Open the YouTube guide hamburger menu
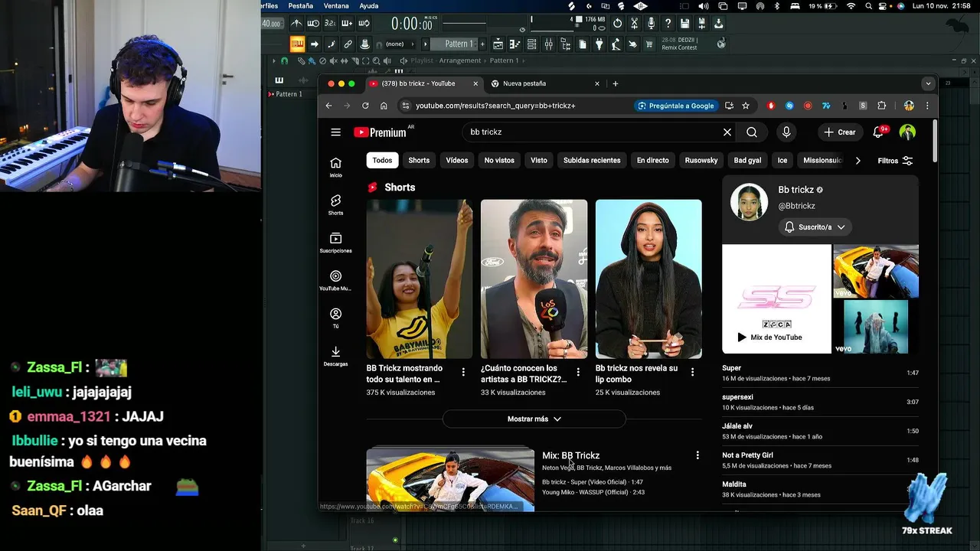The width and height of the screenshot is (980, 551). tap(335, 132)
